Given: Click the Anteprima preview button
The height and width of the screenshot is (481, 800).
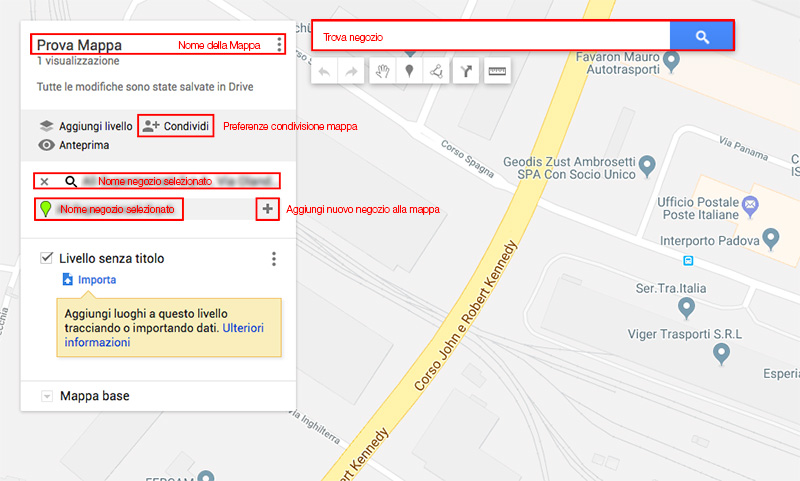Looking at the screenshot, I should tap(74, 145).
